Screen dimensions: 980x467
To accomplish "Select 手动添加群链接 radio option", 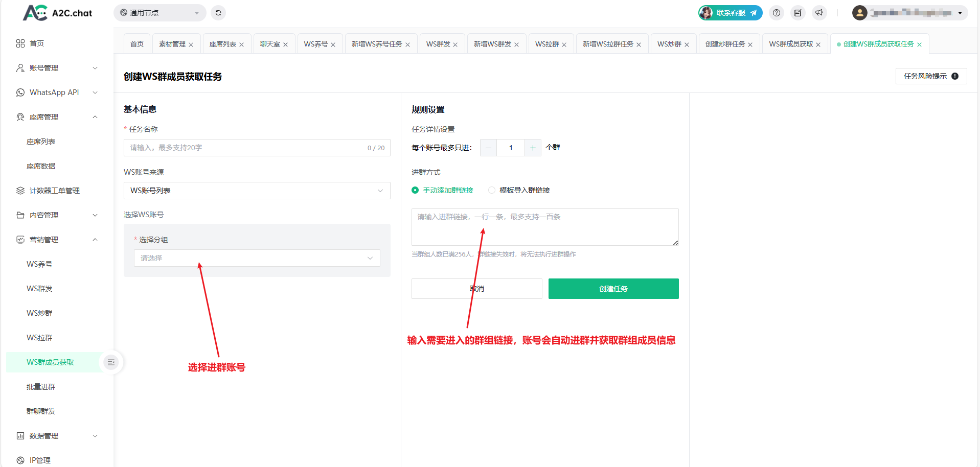I will pyautogui.click(x=415, y=190).
